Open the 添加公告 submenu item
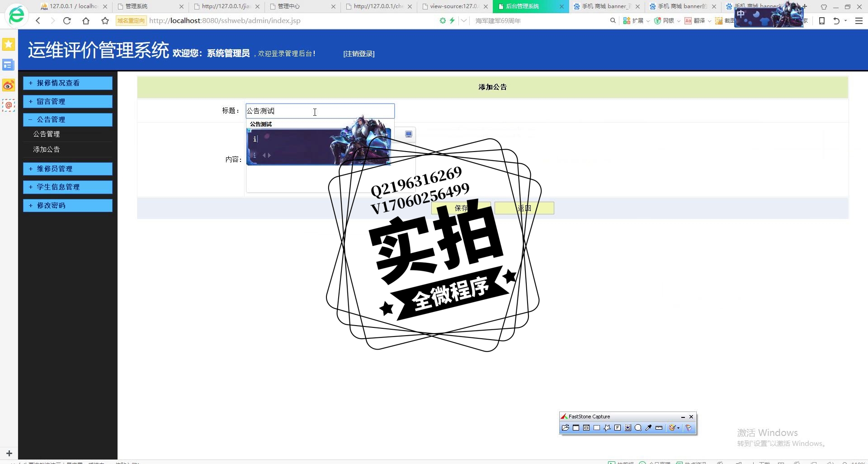 pyautogui.click(x=47, y=150)
